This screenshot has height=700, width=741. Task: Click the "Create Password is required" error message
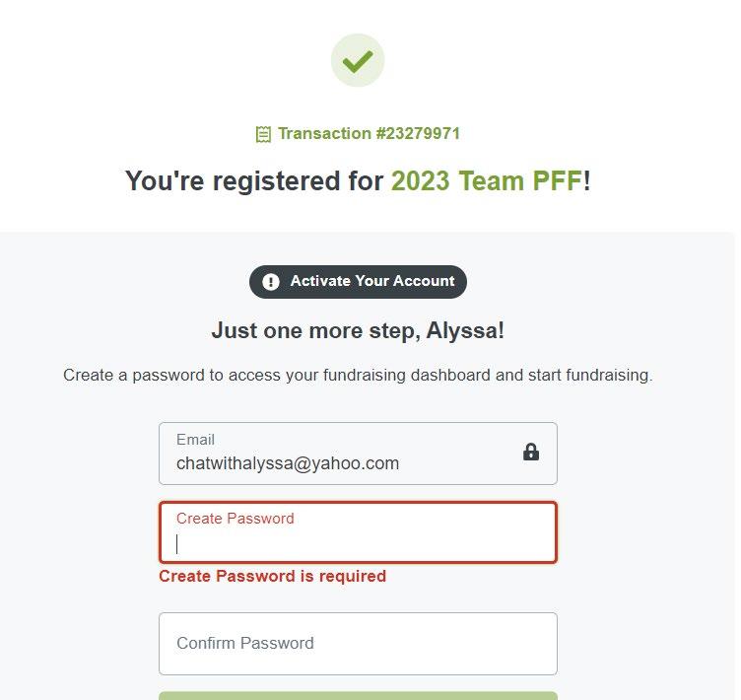click(272, 576)
